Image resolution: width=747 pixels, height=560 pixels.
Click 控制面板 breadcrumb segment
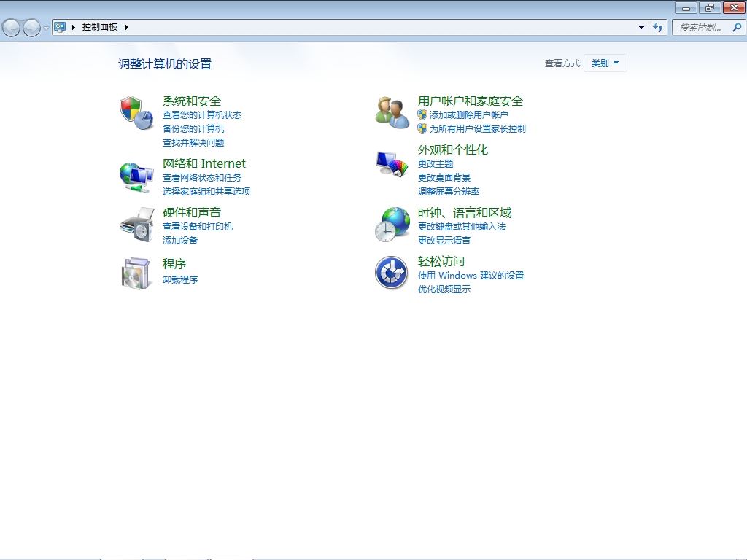coord(99,27)
